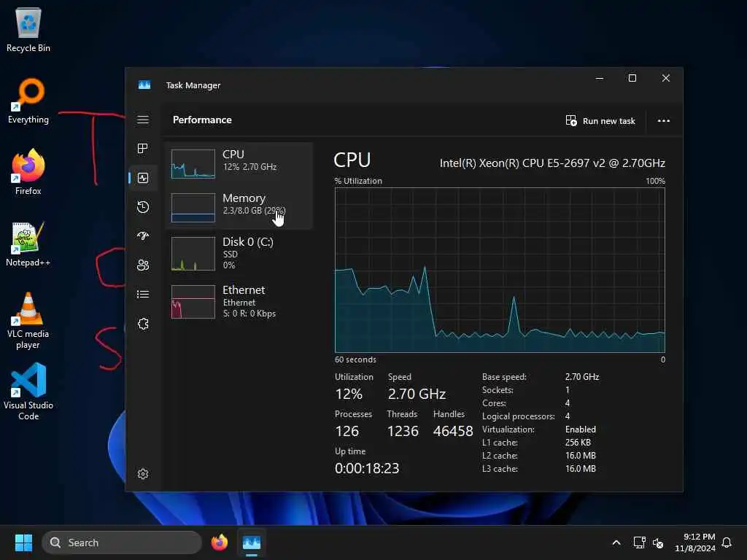Close the Task Manager window

click(666, 78)
